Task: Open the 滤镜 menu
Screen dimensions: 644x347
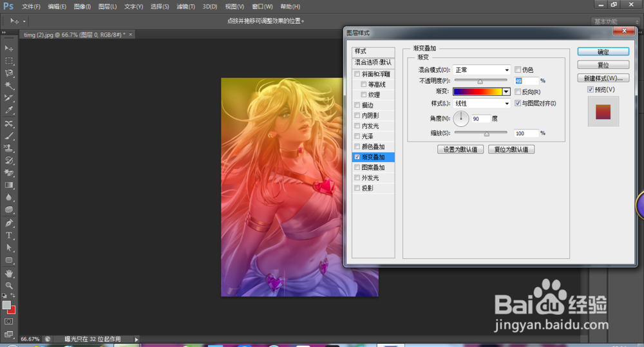Action: point(185,6)
